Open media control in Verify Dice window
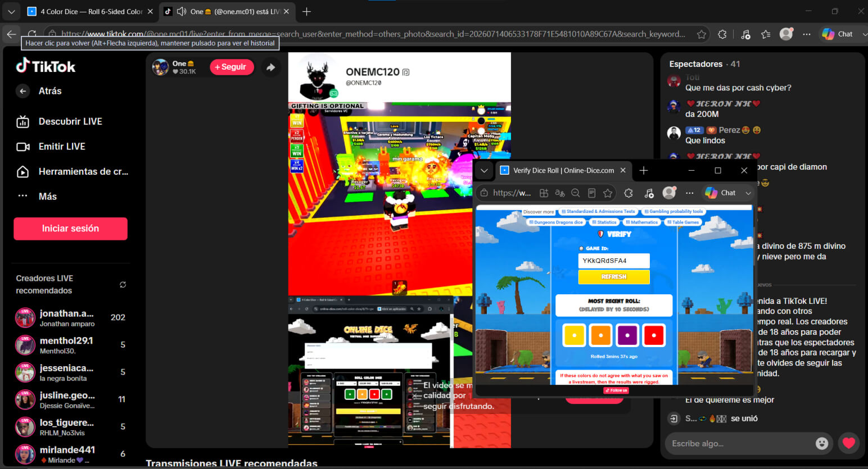 click(x=649, y=193)
